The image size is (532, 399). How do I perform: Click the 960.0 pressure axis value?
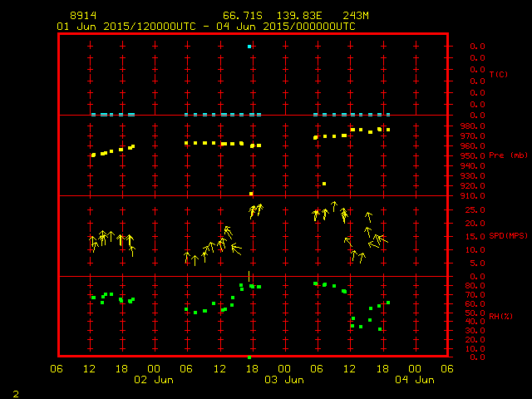tap(472, 146)
